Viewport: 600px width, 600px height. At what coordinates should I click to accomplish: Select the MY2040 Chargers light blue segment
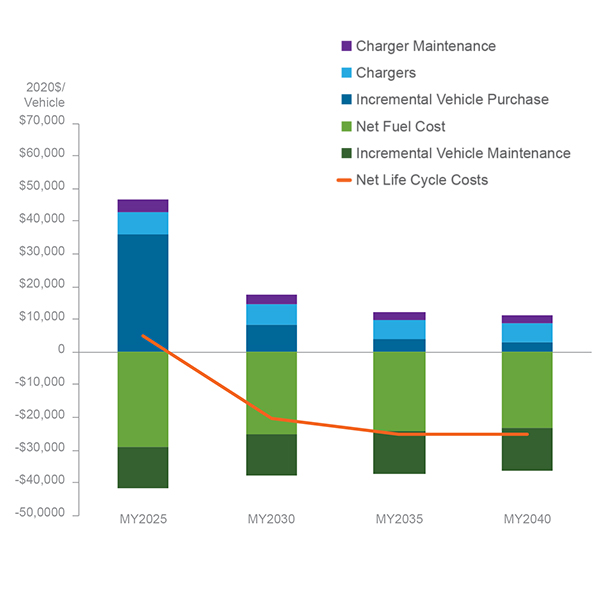[x=527, y=332]
